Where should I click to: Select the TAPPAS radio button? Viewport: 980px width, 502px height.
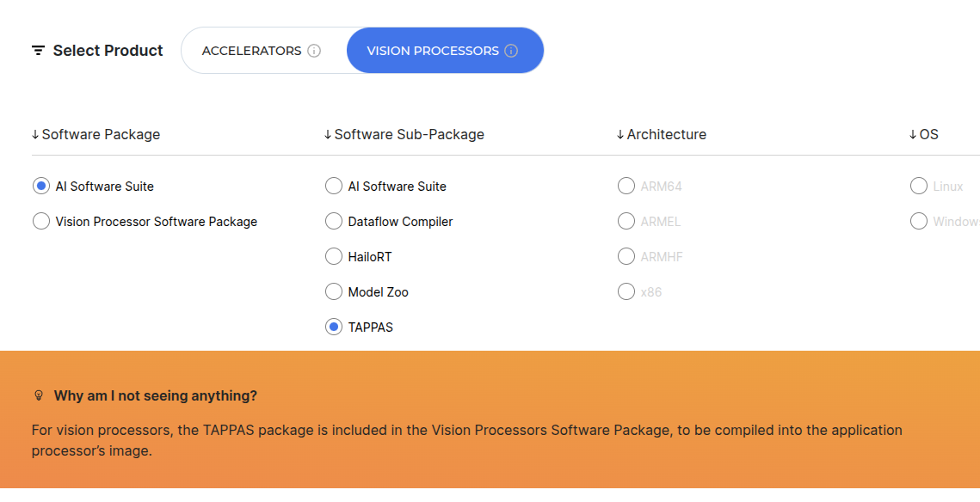click(334, 328)
